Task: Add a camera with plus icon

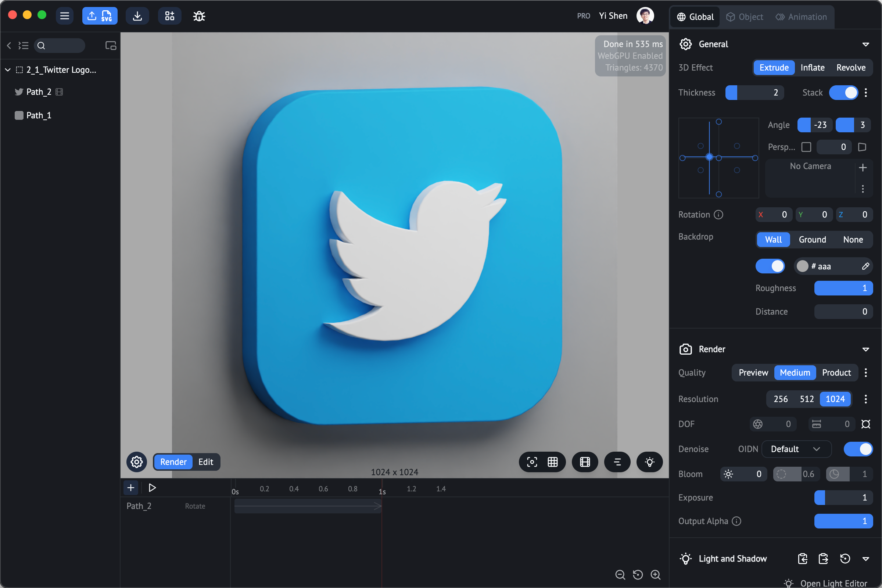Action: click(863, 168)
